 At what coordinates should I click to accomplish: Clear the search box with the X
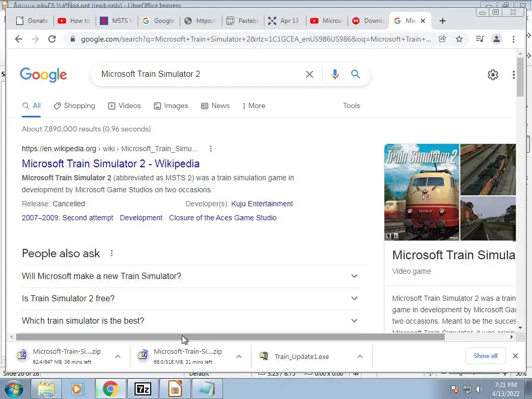coord(310,74)
